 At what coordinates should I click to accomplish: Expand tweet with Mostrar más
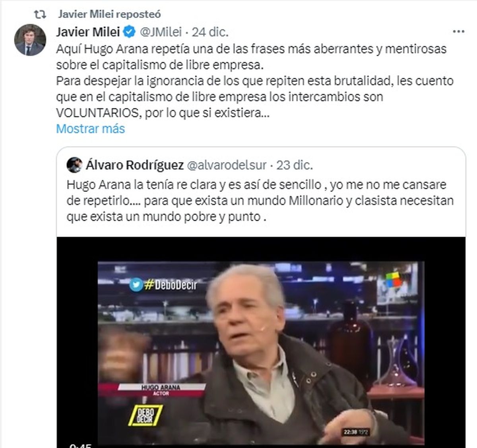tap(90, 129)
